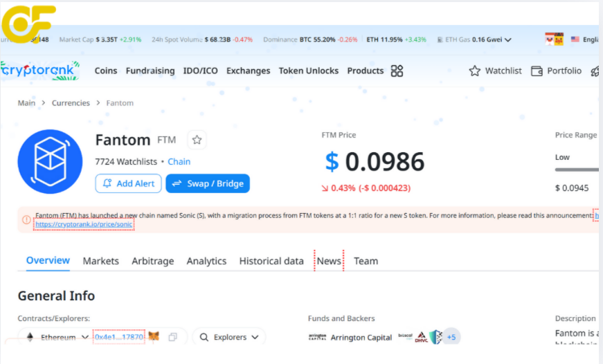Click the Arrington Capital name

coord(361,338)
